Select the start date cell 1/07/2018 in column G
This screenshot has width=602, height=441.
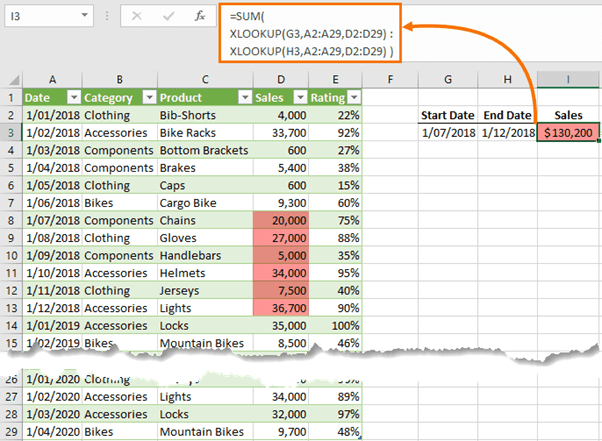pyautogui.click(x=448, y=133)
